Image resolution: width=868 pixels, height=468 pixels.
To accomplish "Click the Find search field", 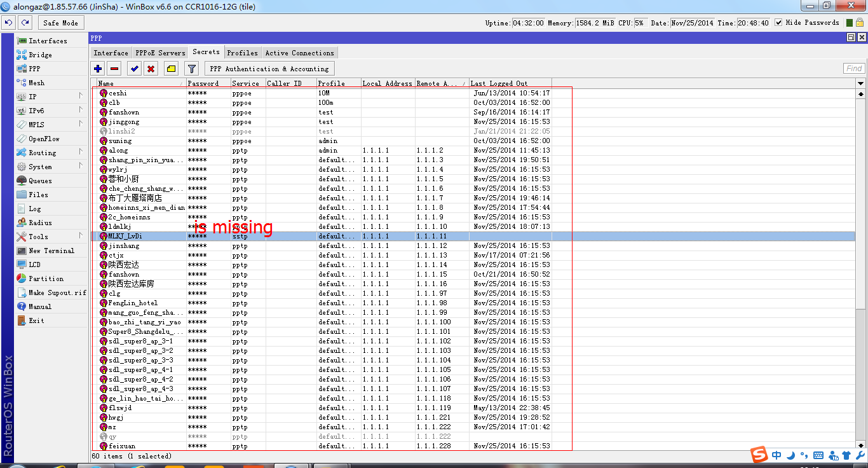I will click(854, 69).
